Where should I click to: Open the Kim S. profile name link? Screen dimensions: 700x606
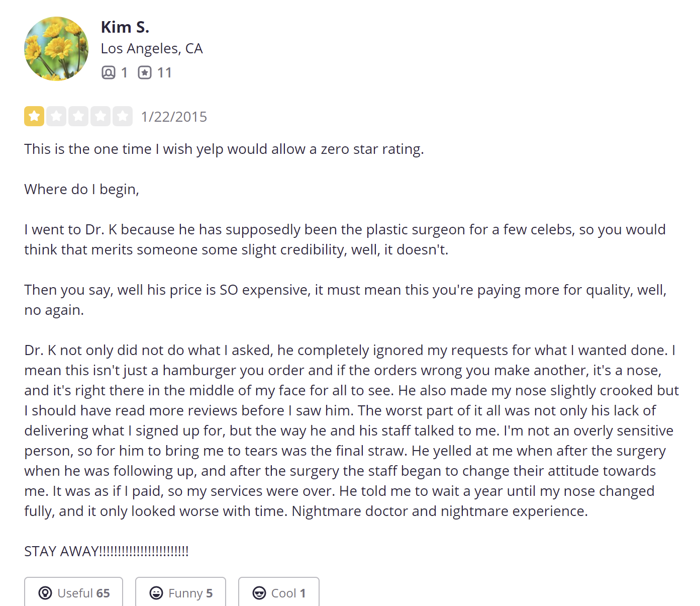pos(125,27)
